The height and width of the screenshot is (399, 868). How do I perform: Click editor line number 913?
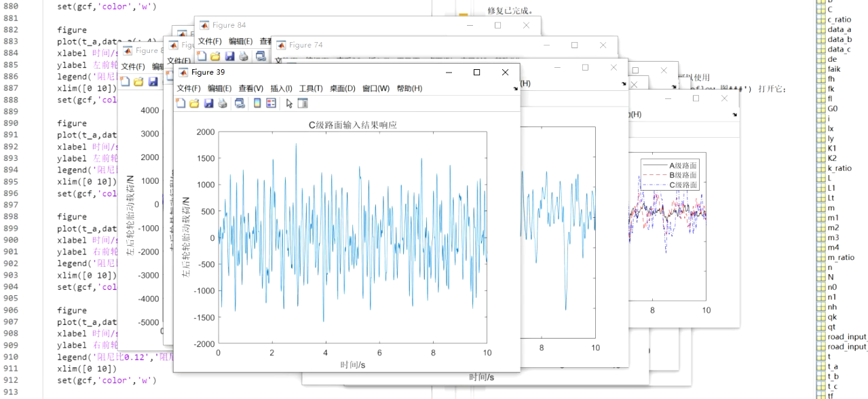click(x=12, y=392)
